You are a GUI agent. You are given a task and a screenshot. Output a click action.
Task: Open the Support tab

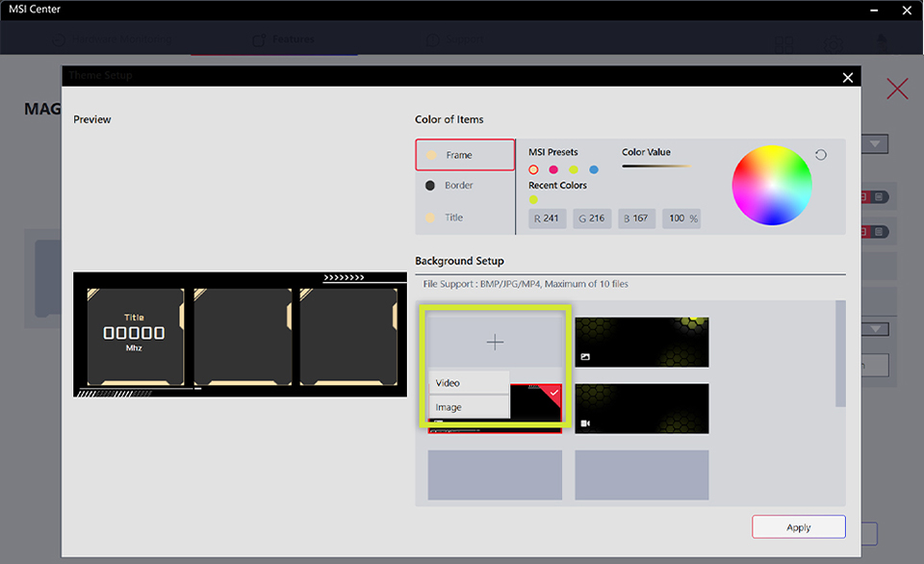coord(455,39)
